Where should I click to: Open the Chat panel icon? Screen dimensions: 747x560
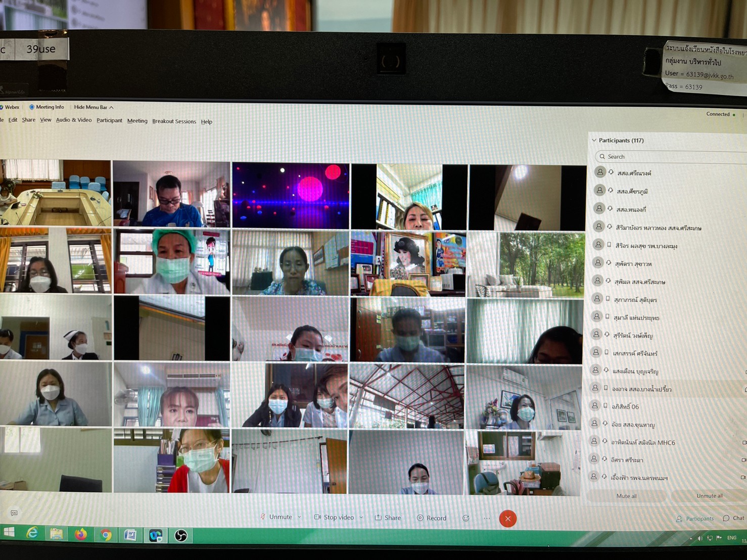click(733, 518)
